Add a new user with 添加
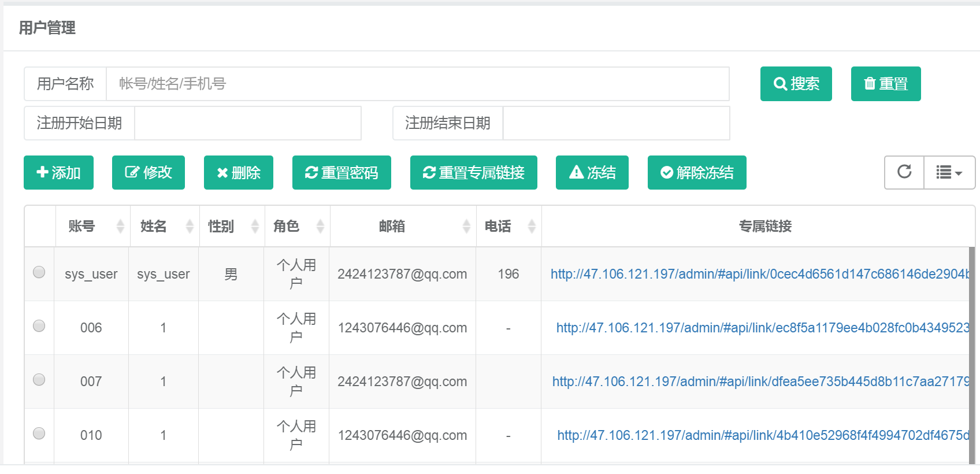Screen dimensions: 980x474 pos(58,172)
